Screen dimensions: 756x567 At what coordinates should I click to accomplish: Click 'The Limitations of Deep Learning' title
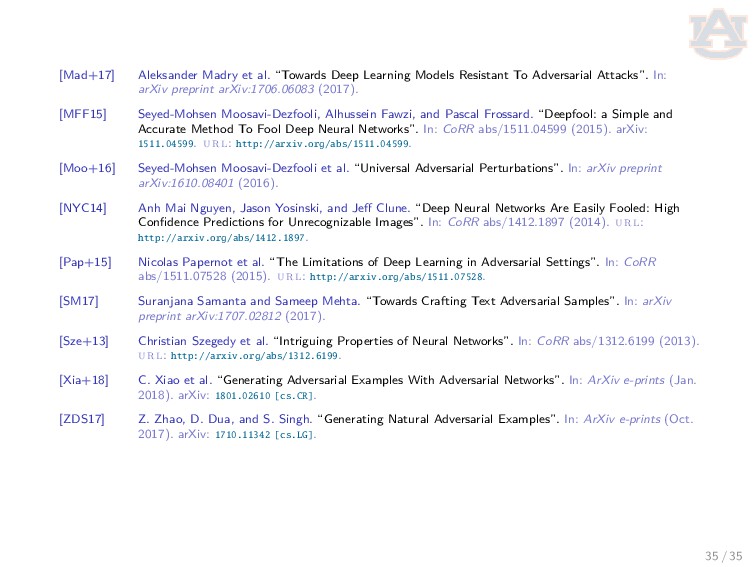coord(371,262)
